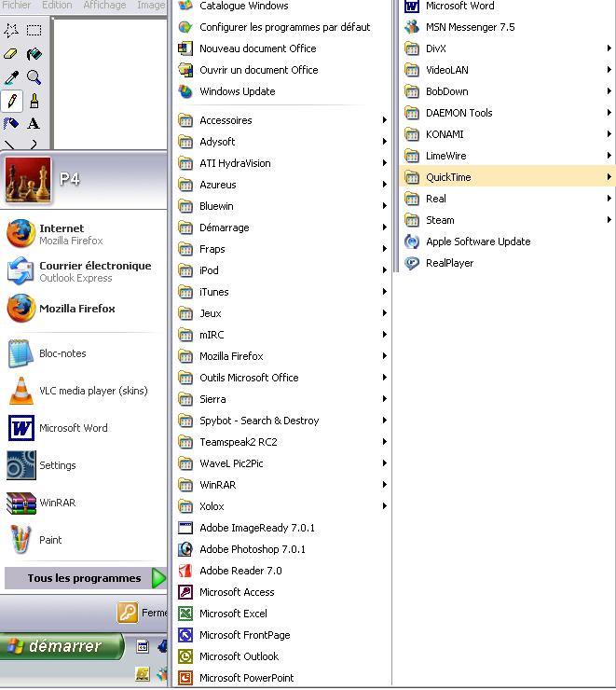Launch Bloc-notes from the recent list

(85, 353)
